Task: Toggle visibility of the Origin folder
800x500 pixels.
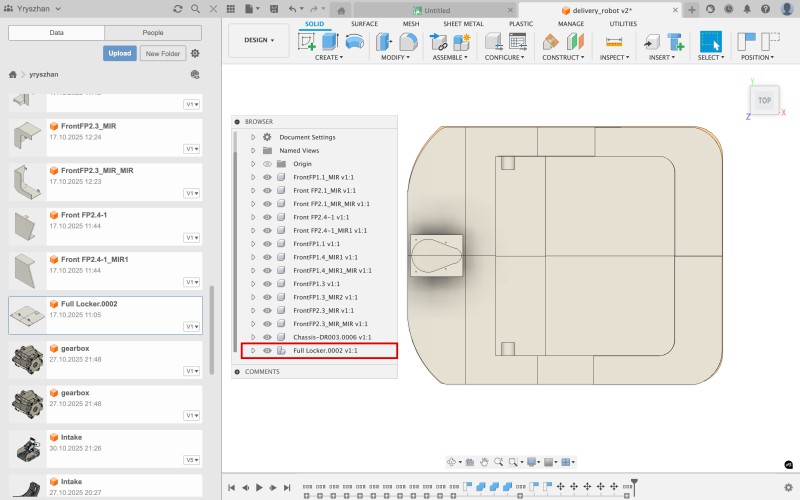Action: [267, 164]
